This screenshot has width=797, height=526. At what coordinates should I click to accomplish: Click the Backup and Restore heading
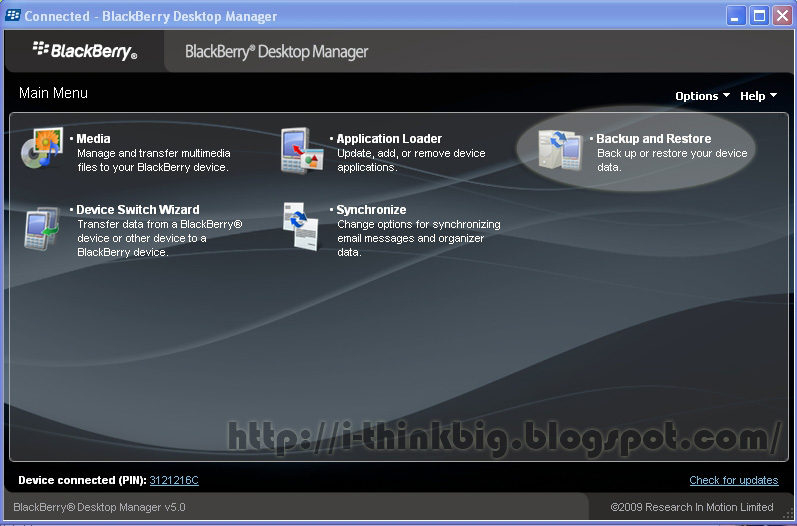point(653,138)
